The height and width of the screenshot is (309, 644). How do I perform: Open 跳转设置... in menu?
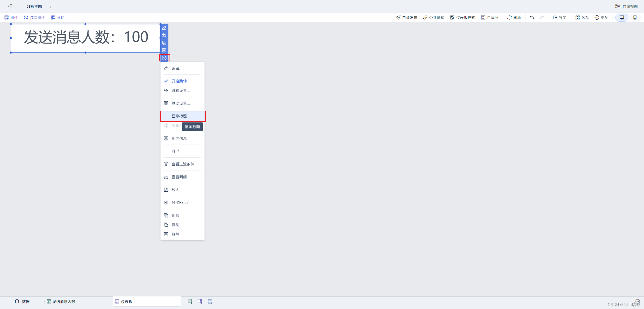click(182, 91)
